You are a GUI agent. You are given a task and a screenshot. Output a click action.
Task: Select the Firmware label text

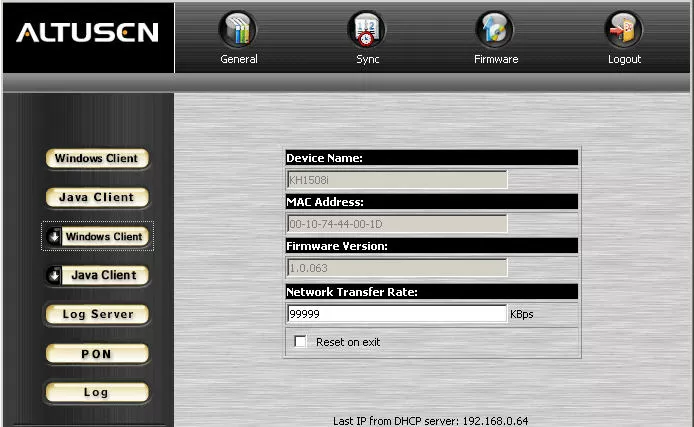(x=496, y=59)
